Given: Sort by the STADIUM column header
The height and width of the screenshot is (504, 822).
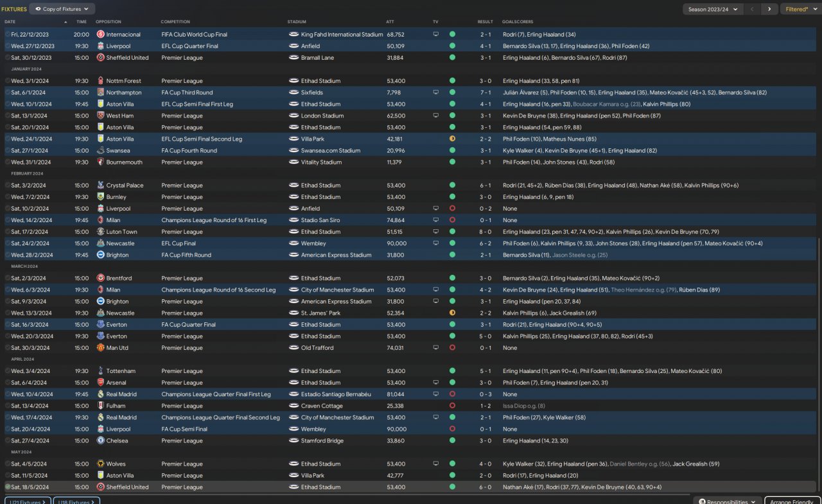Looking at the screenshot, I should coord(297,22).
